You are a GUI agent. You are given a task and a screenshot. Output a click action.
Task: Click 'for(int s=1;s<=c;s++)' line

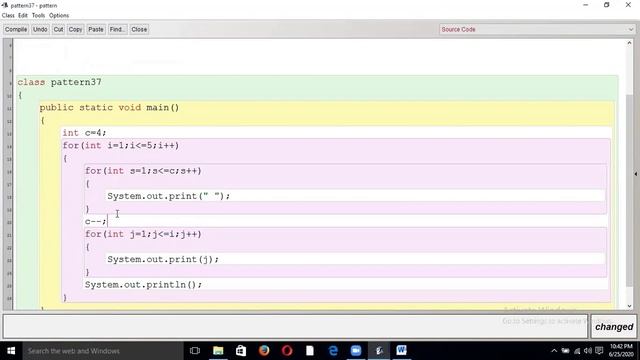pyautogui.click(x=143, y=171)
